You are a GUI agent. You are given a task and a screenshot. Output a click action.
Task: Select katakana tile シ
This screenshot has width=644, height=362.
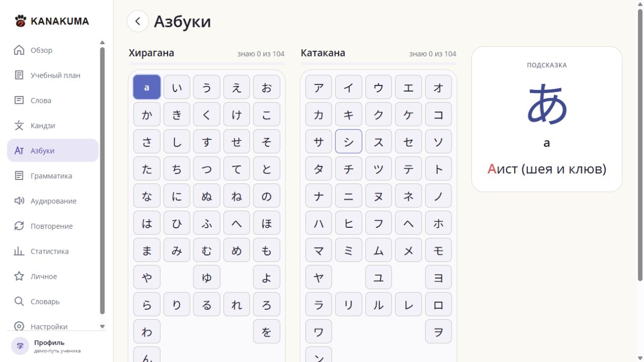tap(349, 141)
